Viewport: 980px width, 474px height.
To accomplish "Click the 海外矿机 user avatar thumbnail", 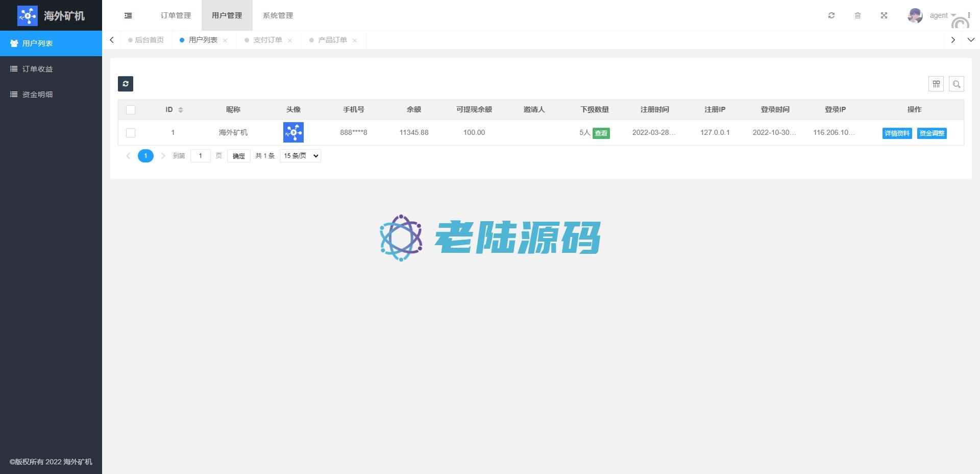I will coord(293,132).
